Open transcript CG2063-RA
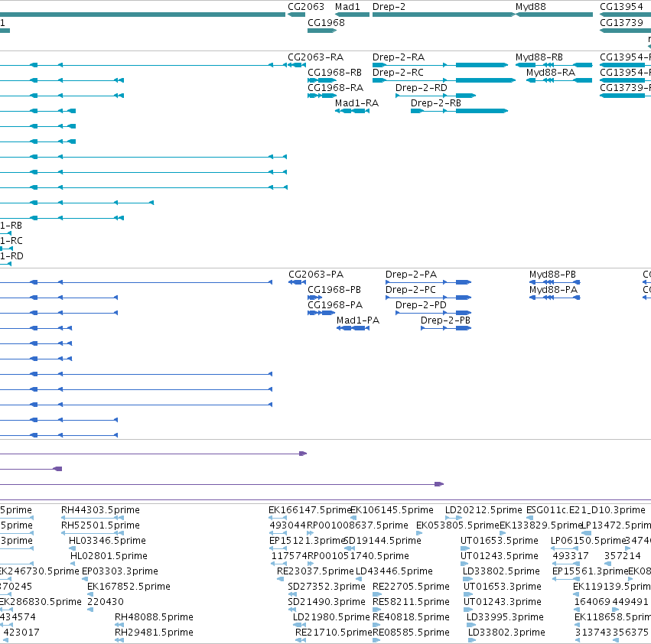The height and width of the screenshot is (644, 651). (315, 57)
